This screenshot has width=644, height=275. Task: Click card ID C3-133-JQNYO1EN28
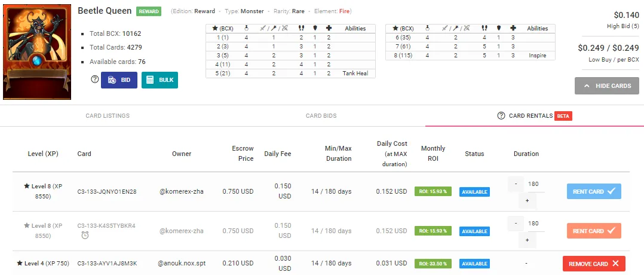point(107,191)
